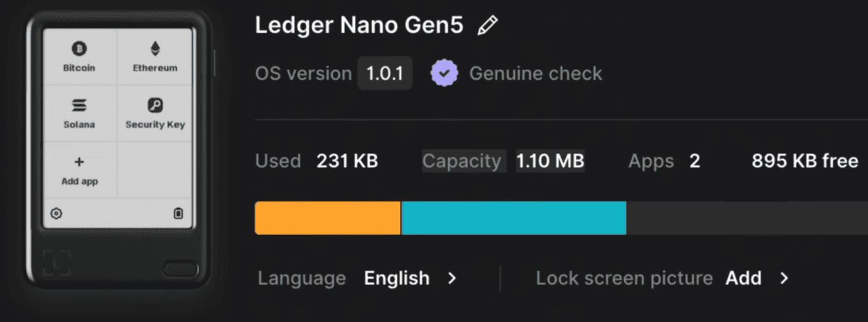This screenshot has height=322, width=868.
Task: Click the orange storage bar segment
Action: (x=327, y=218)
